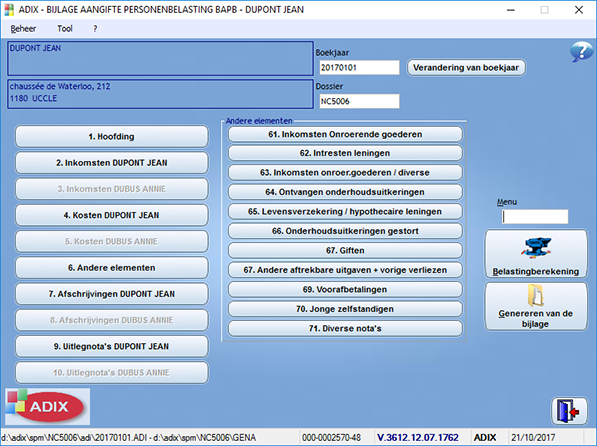Screen dimensions: 597x446
Task: Open the Tool menu
Action: [65, 29]
